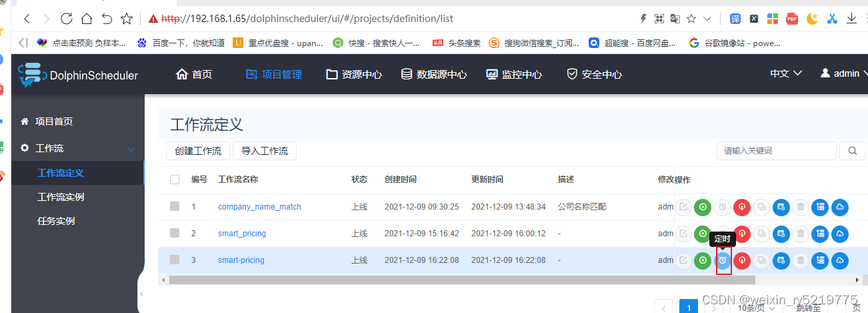The width and height of the screenshot is (868, 313).
Task: Export company_name_match workflow via cloud icon
Action: 841,208
